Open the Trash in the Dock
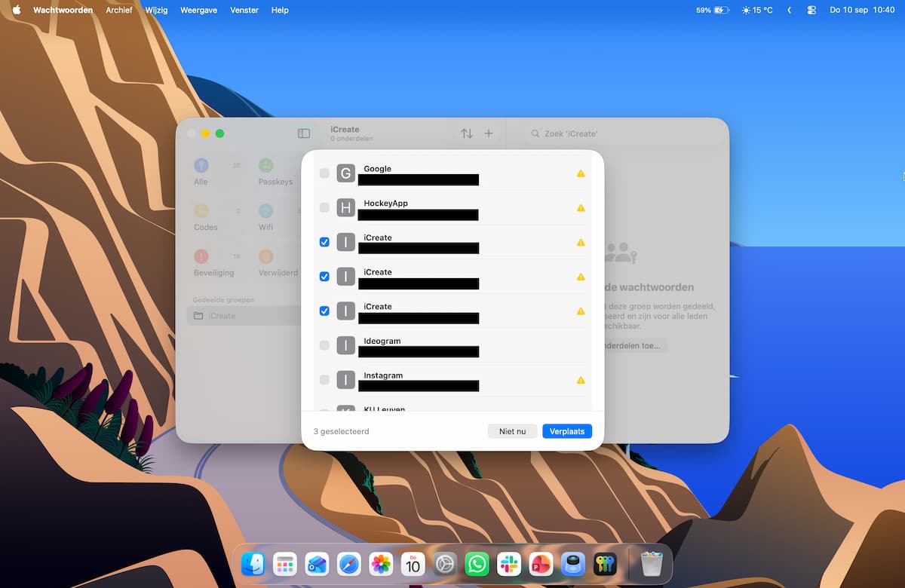 (x=651, y=564)
